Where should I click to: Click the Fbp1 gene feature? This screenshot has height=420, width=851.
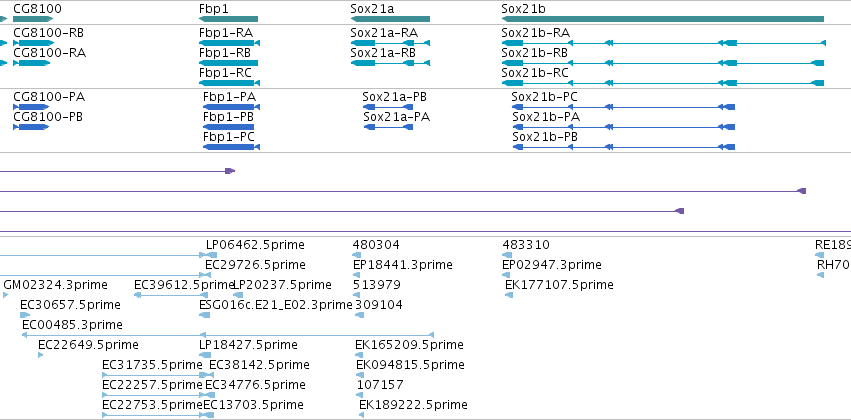coord(228,19)
